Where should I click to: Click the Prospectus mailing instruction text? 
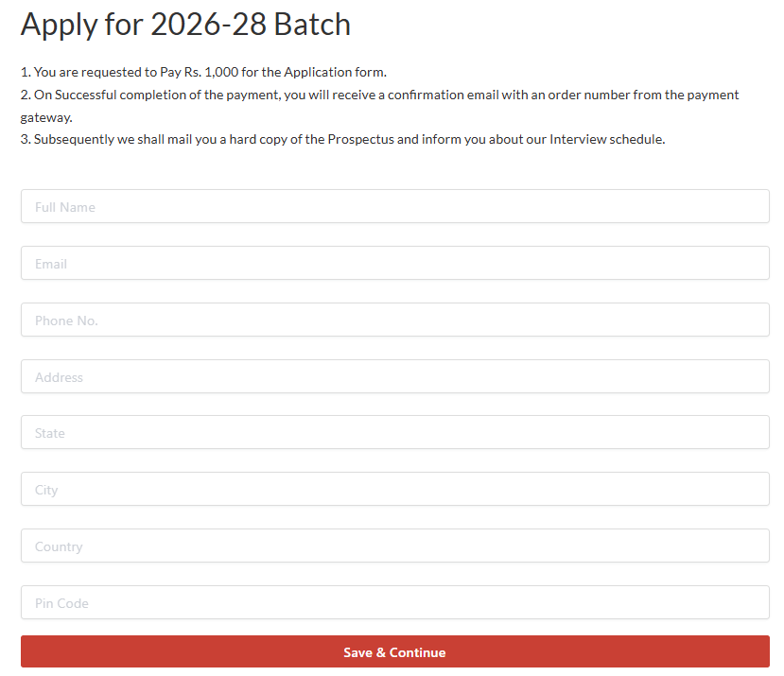(x=344, y=139)
